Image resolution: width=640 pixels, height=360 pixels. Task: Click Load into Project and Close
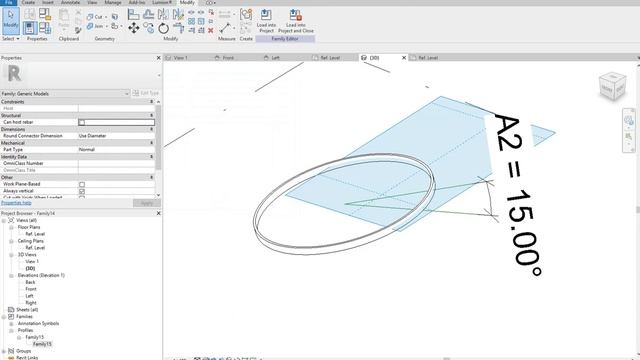point(296,20)
